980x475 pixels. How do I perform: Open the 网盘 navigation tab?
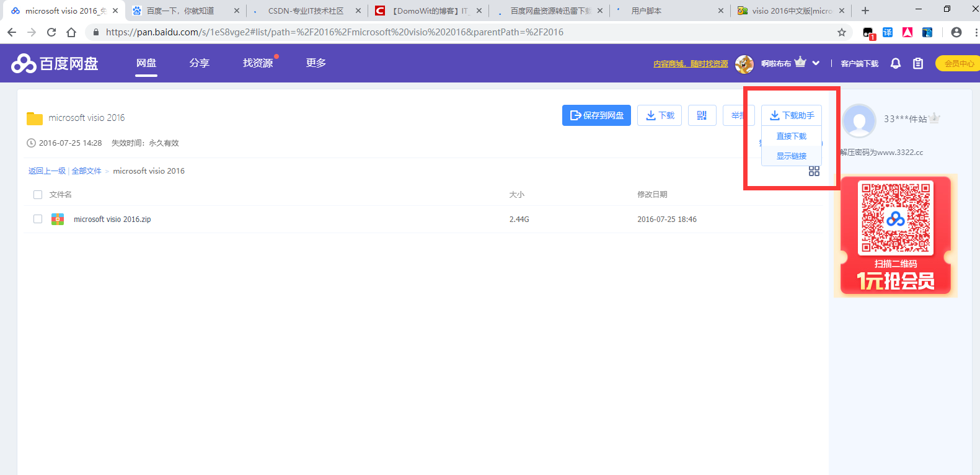click(146, 63)
